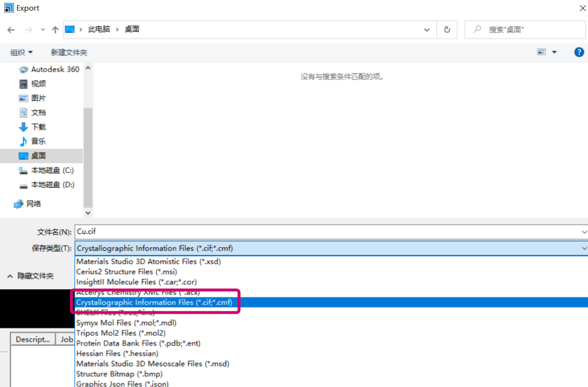This screenshot has height=387, width=588.
Task: Click the Export dialog title icon
Action: (9, 8)
